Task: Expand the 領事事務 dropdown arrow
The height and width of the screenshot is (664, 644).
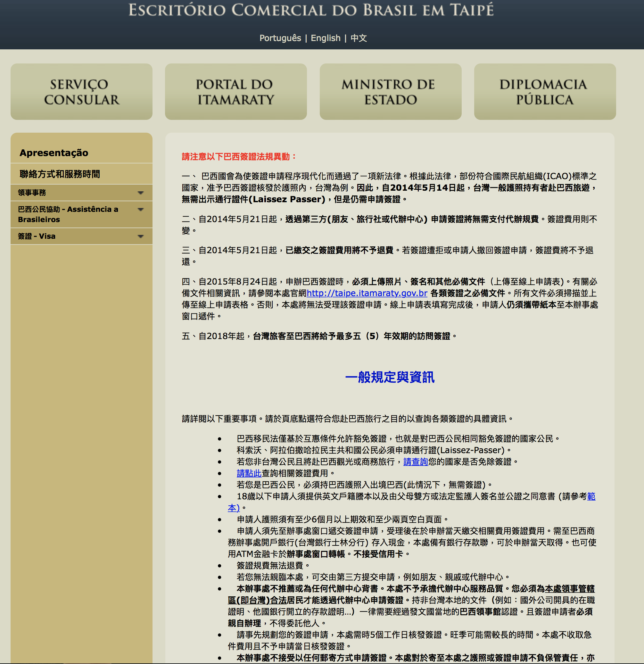Action: pyautogui.click(x=141, y=193)
